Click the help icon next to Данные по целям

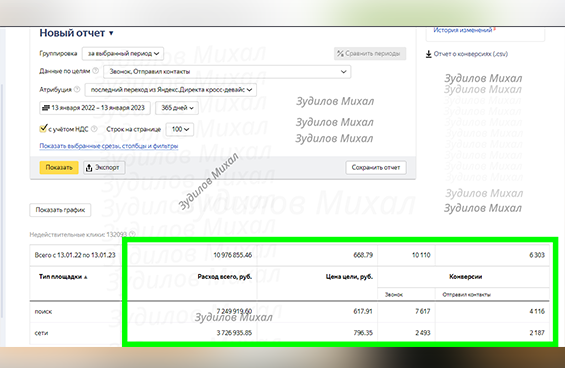pos(95,71)
